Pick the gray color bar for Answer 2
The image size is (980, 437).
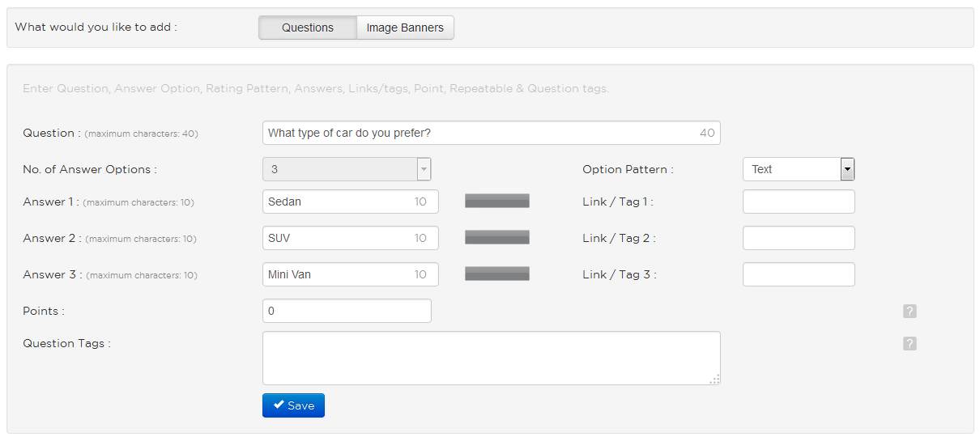point(497,237)
